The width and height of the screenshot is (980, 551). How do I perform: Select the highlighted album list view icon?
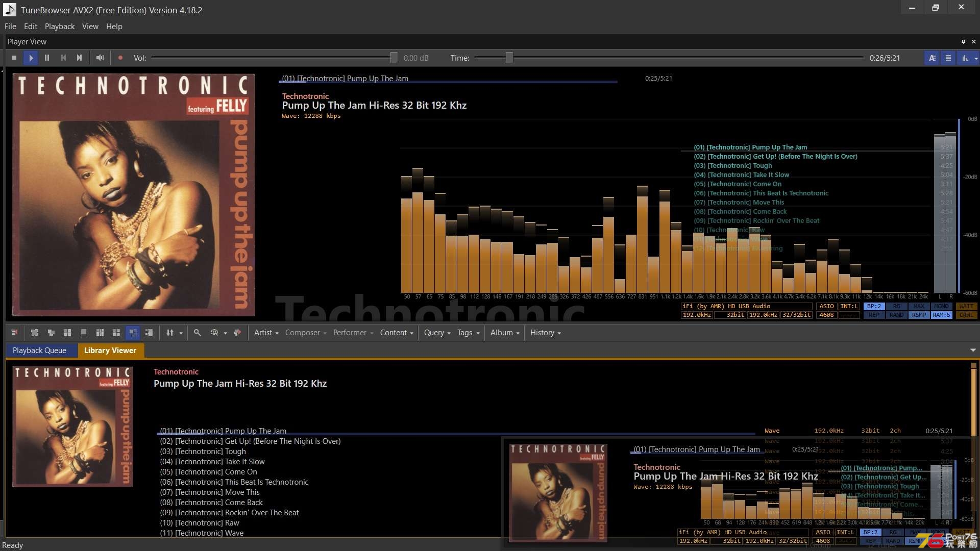(x=133, y=333)
